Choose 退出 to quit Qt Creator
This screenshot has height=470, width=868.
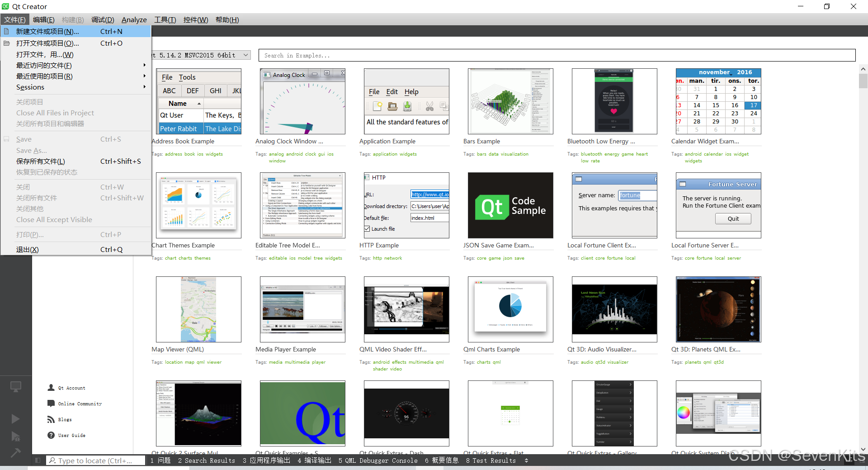pyautogui.click(x=76, y=249)
